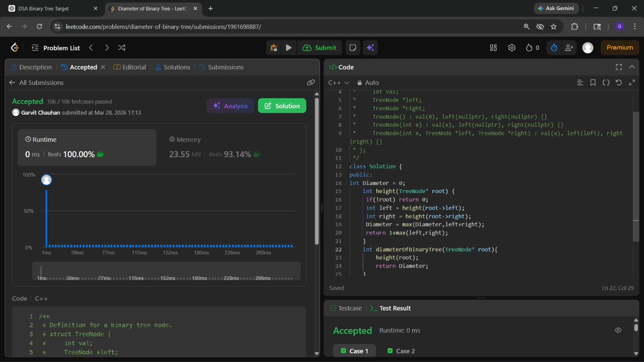Click the runtime distribution range slider
The width and height of the screenshot is (644, 362).
[166, 271]
